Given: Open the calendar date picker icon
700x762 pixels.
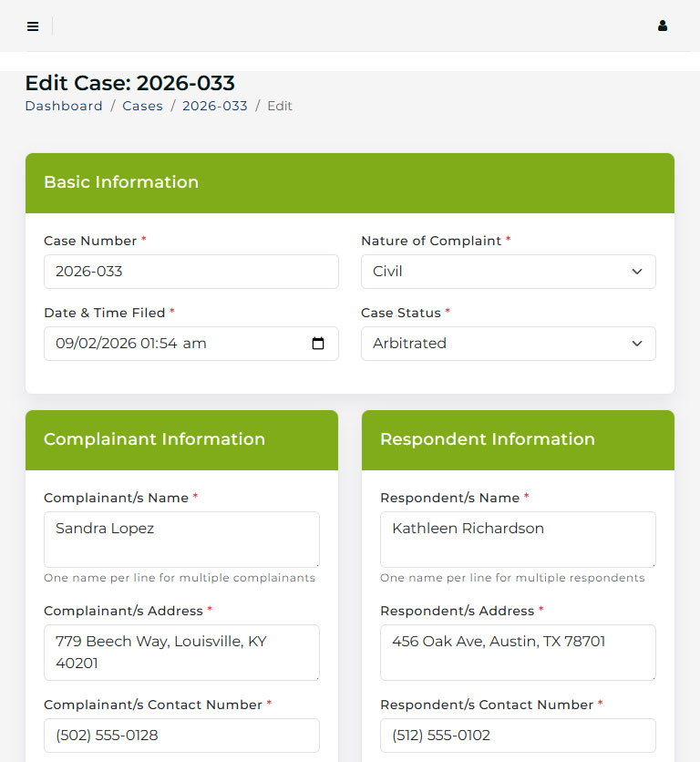Looking at the screenshot, I should 318,344.
